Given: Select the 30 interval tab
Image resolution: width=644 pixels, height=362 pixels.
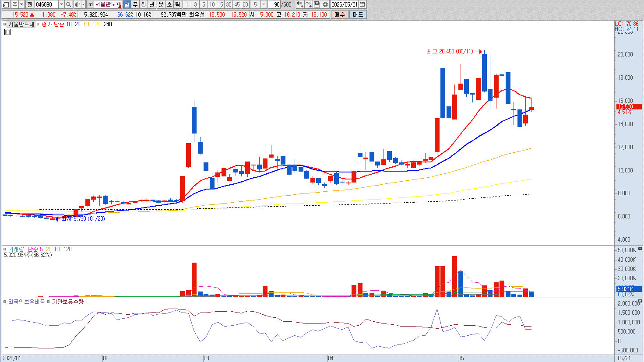Looking at the screenshot, I should (x=229, y=4).
